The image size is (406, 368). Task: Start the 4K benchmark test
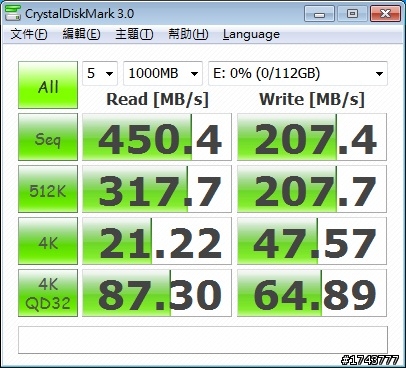point(48,241)
